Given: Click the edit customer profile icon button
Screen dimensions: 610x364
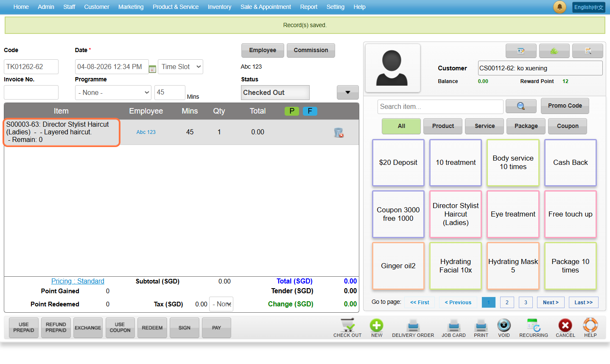Looking at the screenshot, I should (521, 51).
